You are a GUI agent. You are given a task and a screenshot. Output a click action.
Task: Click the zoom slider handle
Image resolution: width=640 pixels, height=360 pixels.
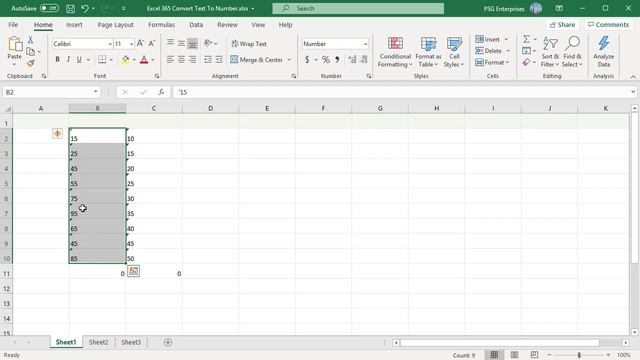(579, 355)
